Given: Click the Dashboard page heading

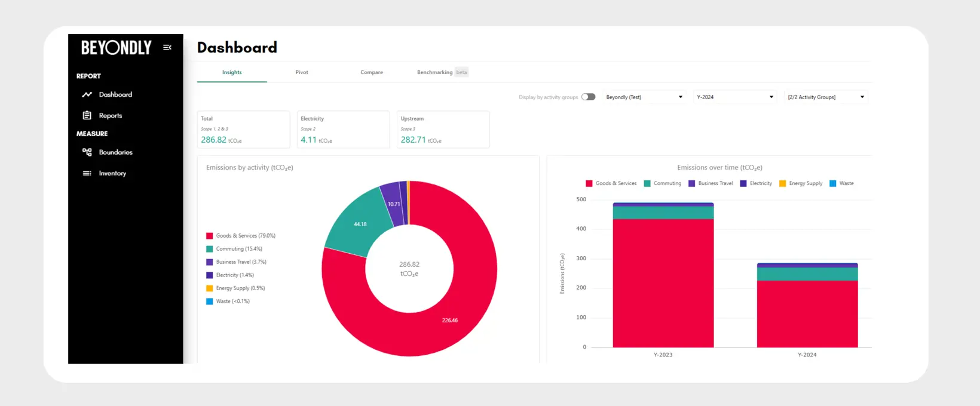Looking at the screenshot, I should point(237,47).
